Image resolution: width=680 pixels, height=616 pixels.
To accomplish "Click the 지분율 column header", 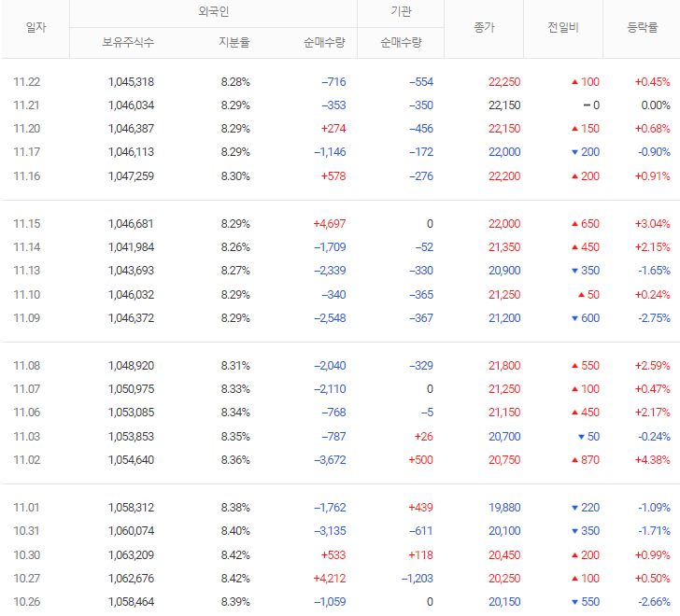I will click(x=234, y=42).
